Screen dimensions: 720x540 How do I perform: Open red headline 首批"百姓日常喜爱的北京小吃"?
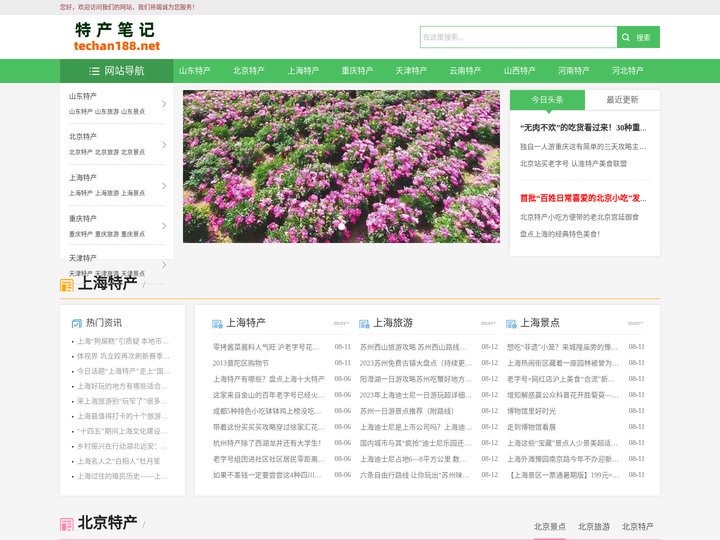(x=583, y=198)
